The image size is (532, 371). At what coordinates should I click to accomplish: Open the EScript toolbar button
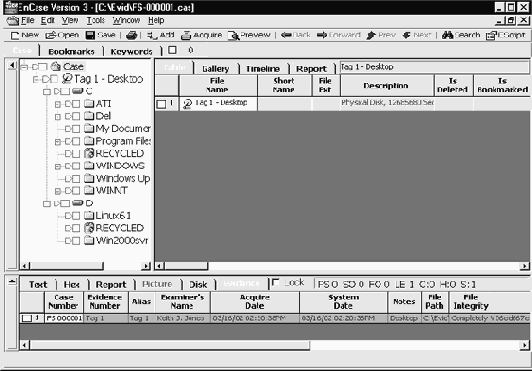point(506,35)
